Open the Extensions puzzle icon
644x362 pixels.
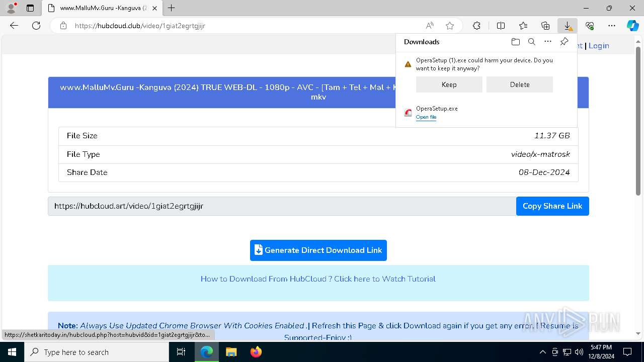476,26
